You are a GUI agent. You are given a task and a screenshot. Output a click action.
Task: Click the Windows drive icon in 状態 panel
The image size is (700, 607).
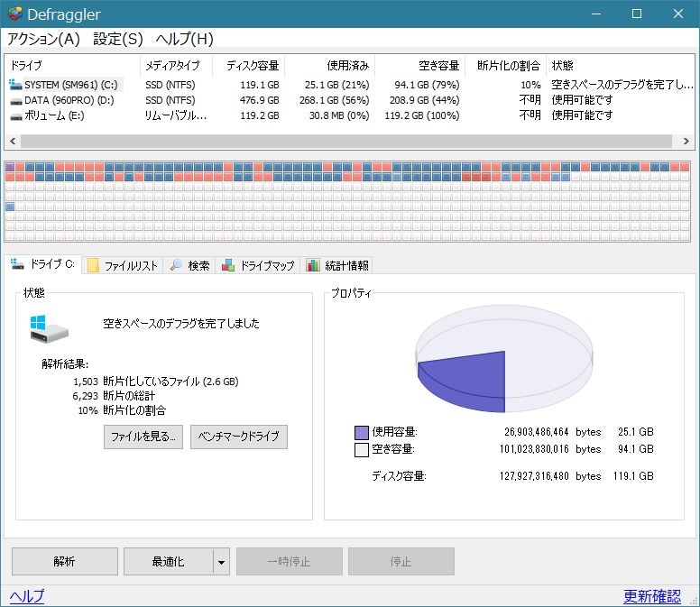[49, 329]
